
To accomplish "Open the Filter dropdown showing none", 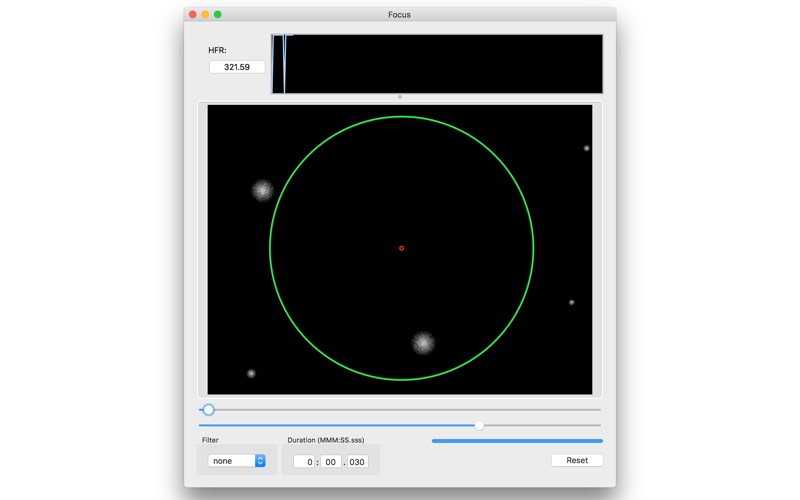I will [x=237, y=461].
